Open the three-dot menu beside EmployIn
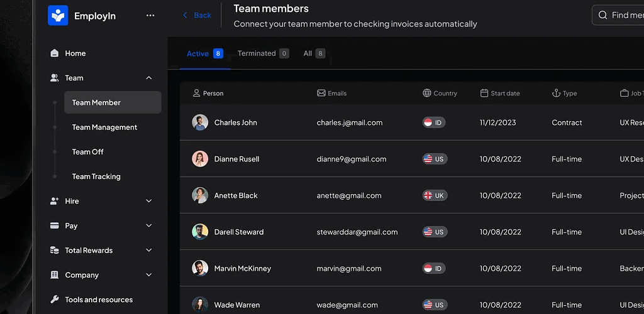Viewport: 644px width, 314px height. pyautogui.click(x=150, y=16)
